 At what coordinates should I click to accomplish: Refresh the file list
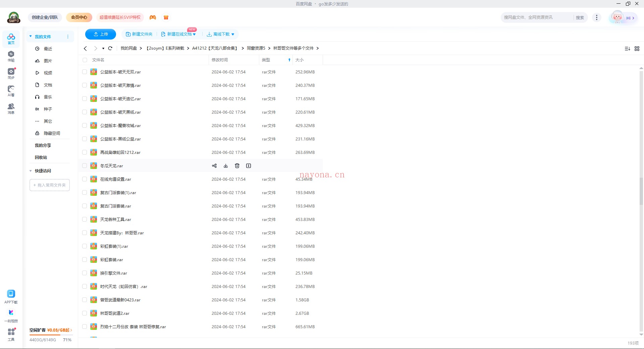click(x=110, y=48)
